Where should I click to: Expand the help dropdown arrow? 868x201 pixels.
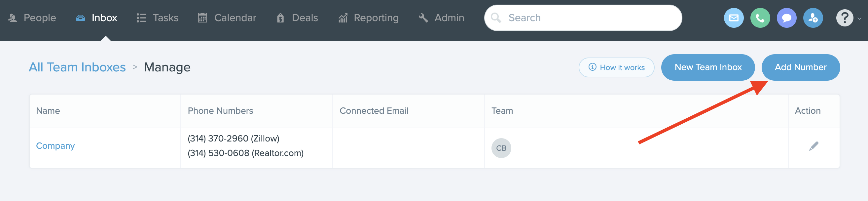(859, 19)
